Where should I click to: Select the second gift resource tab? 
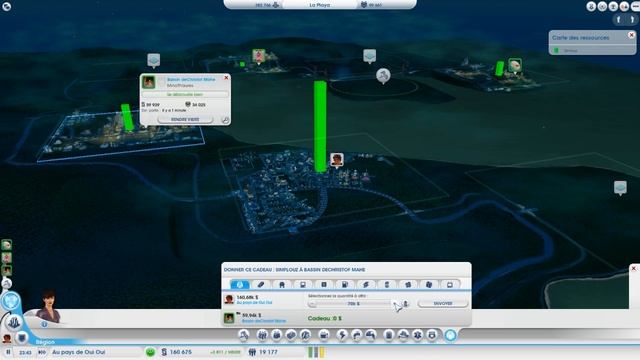click(261, 284)
